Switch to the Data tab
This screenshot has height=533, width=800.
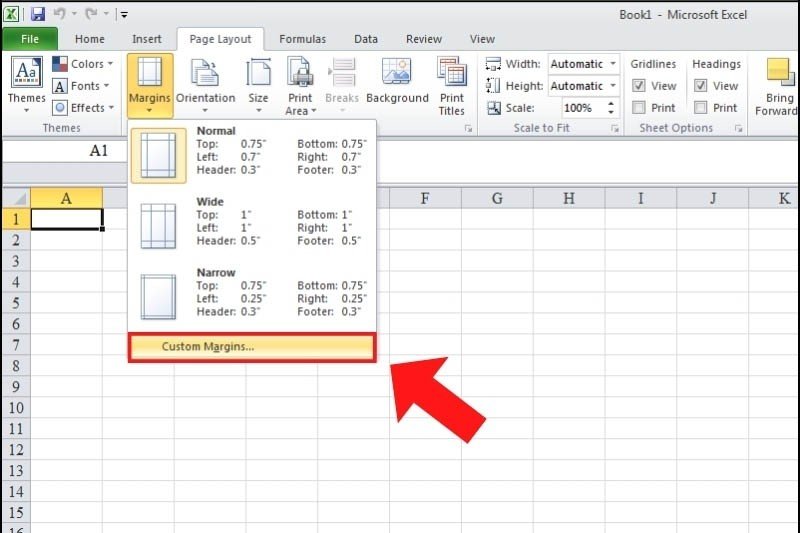tap(366, 39)
